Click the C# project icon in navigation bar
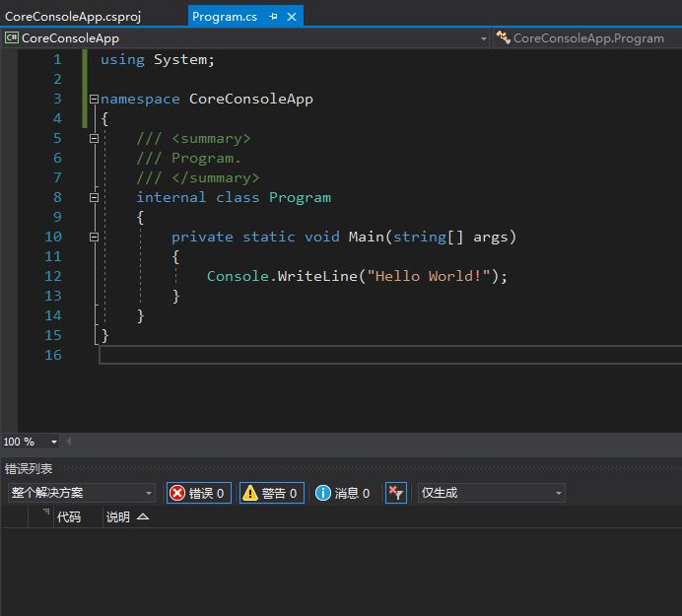The width and height of the screenshot is (682, 616). pyautogui.click(x=11, y=37)
